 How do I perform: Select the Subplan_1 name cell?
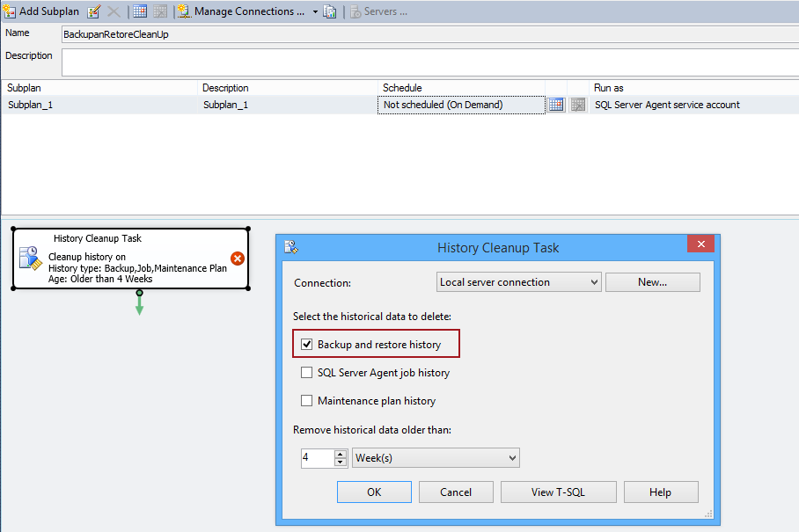tap(99, 105)
